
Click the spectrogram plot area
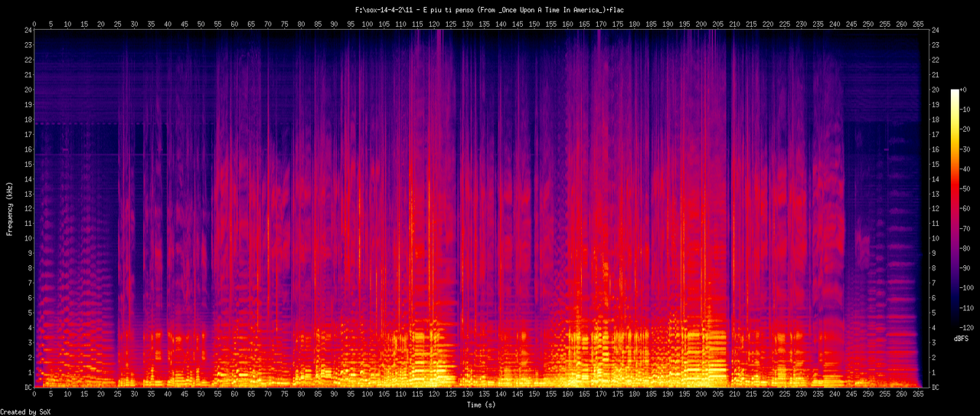480,208
